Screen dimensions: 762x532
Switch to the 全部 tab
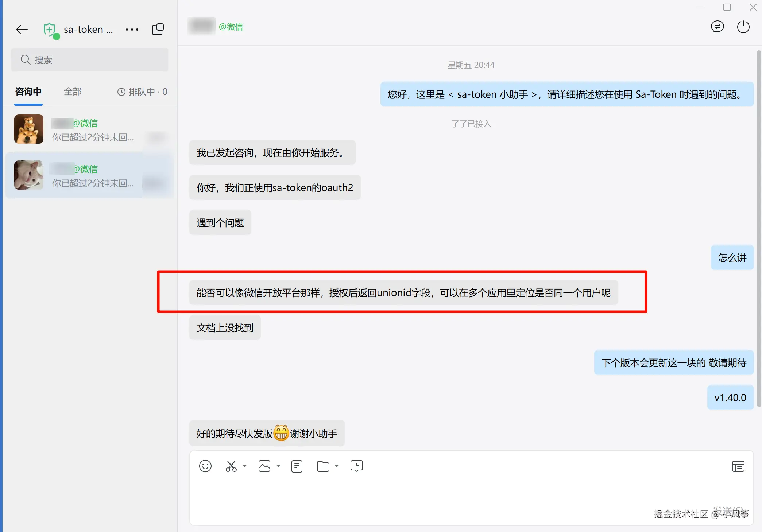click(72, 92)
